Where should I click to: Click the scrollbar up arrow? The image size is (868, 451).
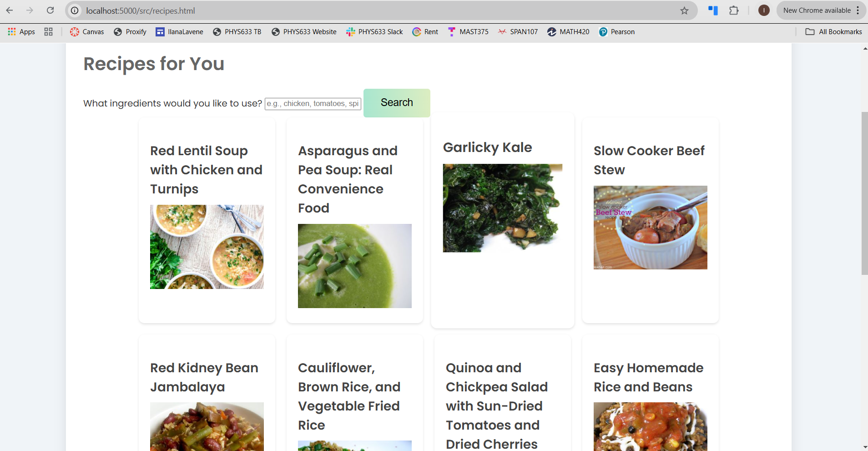pos(865,48)
